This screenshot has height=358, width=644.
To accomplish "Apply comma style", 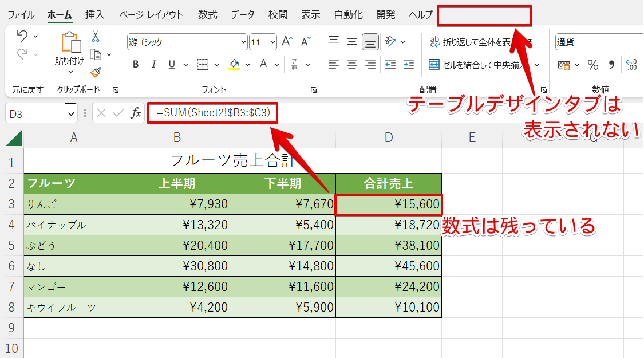I will [x=611, y=65].
